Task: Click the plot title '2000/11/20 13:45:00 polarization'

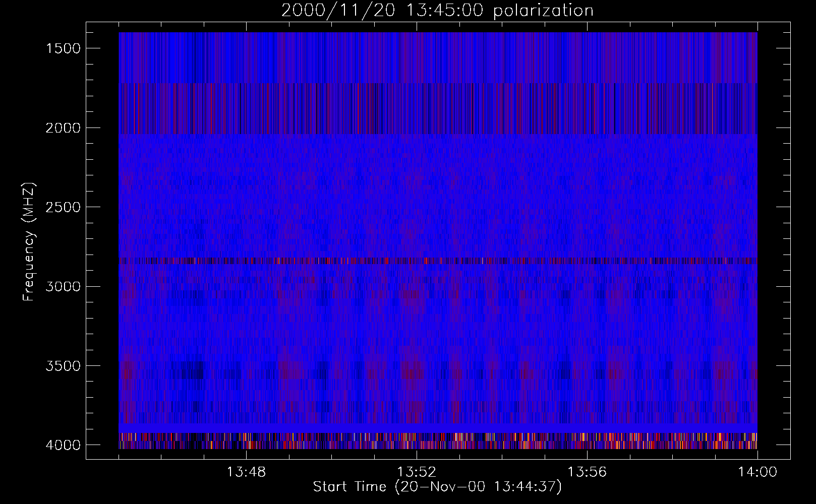Action: pos(437,11)
